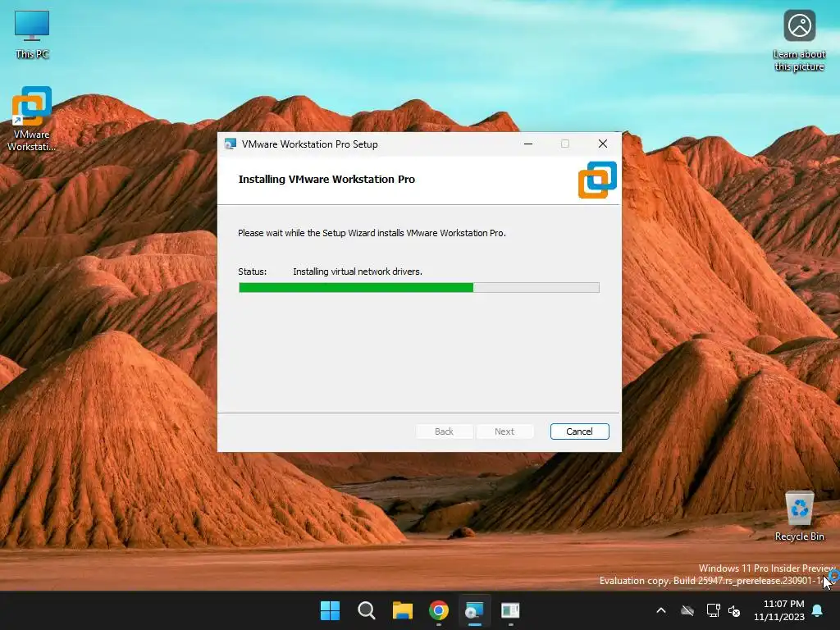Open the last app icon on taskbar

pyautogui.click(x=510, y=610)
